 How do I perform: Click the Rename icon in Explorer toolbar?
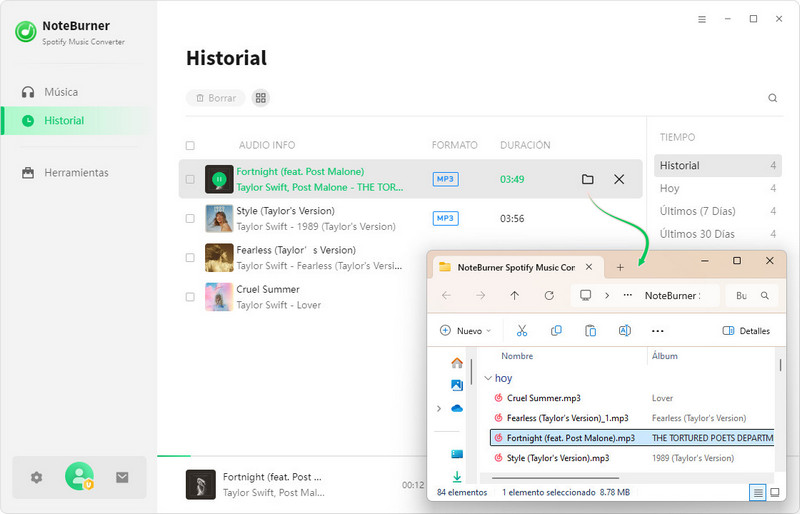click(624, 331)
